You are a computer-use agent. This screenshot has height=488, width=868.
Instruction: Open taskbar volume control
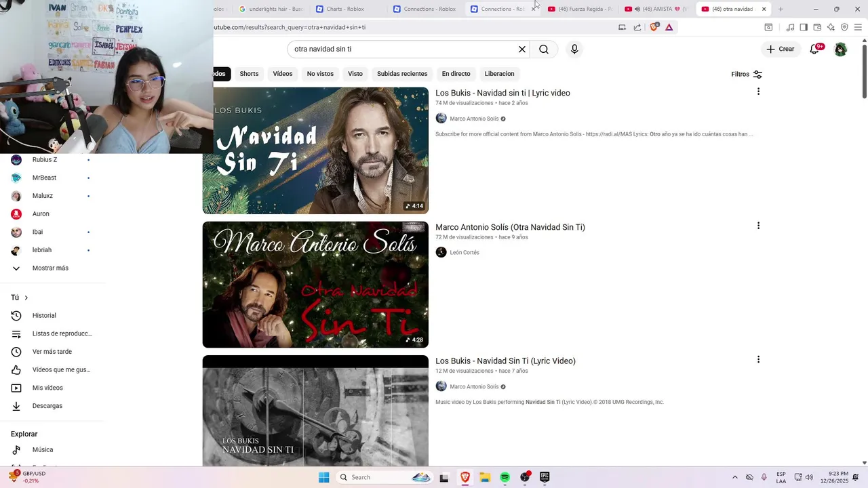[810, 477]
